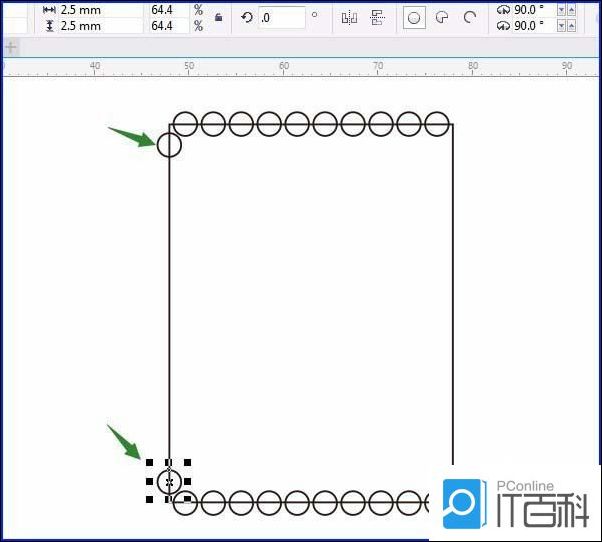Decrease the ending angle with down arrow

click(x=562, y=26)
